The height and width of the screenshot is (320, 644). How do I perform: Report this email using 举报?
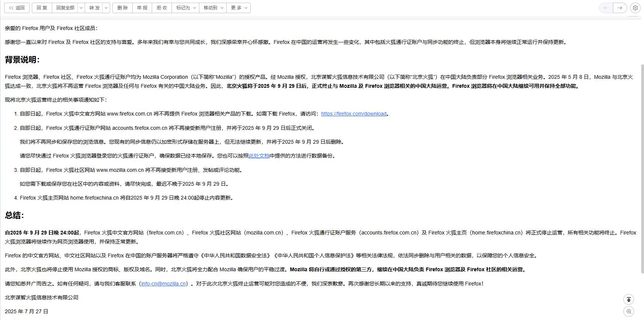(x=142, y=8)
